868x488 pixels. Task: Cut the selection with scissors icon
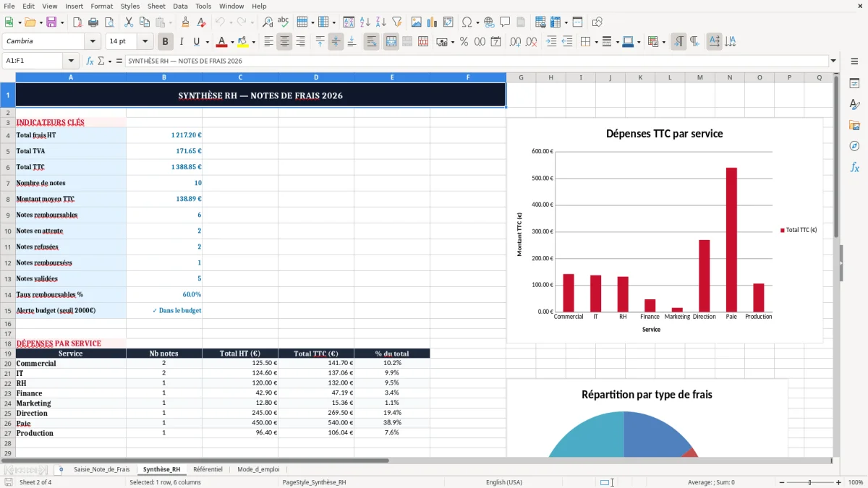coord(128,22)
